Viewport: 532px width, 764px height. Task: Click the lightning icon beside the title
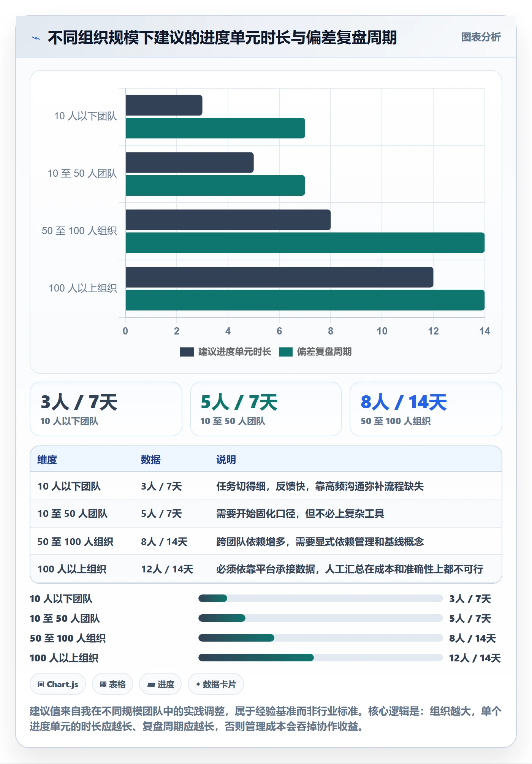(36, 38)
